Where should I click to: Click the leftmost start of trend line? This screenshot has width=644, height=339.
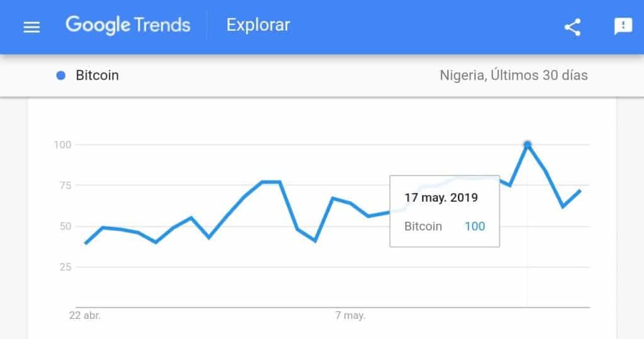(x=86, y=243)
